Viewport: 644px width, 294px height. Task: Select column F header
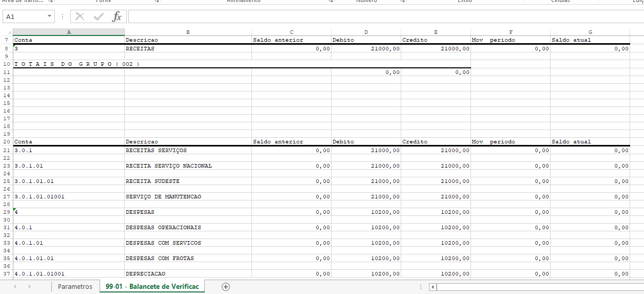(x=511, y=32)
